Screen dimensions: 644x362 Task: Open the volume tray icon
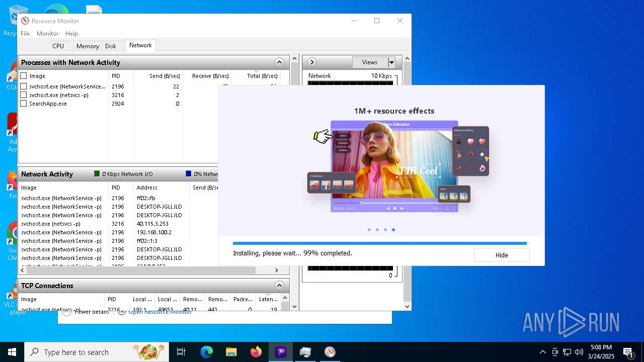coord(579,352)
